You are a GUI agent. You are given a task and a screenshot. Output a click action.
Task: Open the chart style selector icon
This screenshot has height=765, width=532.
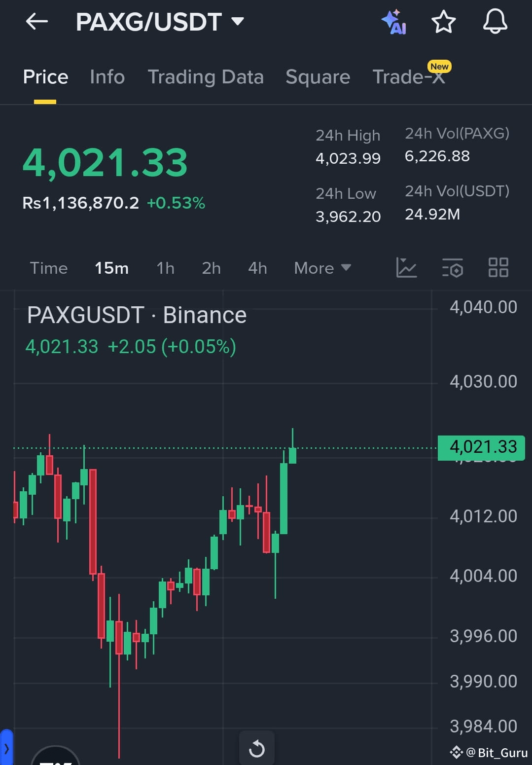pos(406,268)
